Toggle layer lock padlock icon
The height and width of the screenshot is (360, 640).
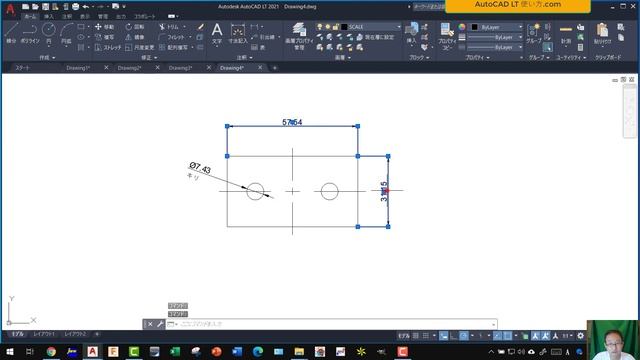(x=336, y=27)
